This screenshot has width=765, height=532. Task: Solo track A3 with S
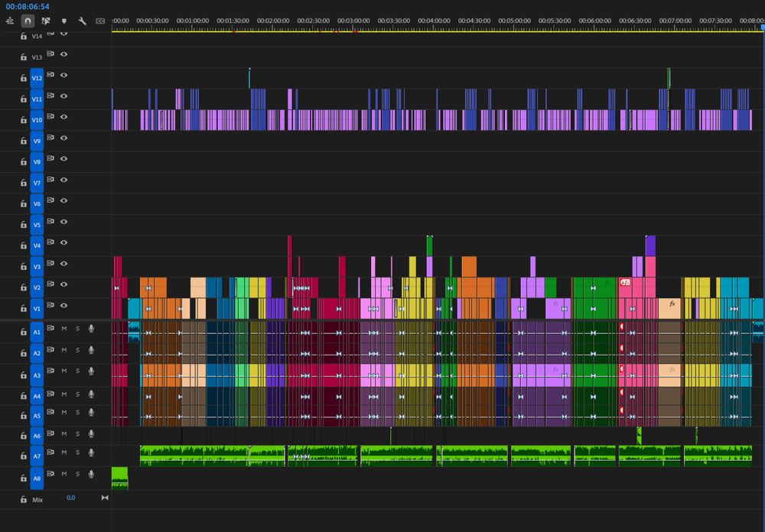pyautogui.click(x=77, y=371)
